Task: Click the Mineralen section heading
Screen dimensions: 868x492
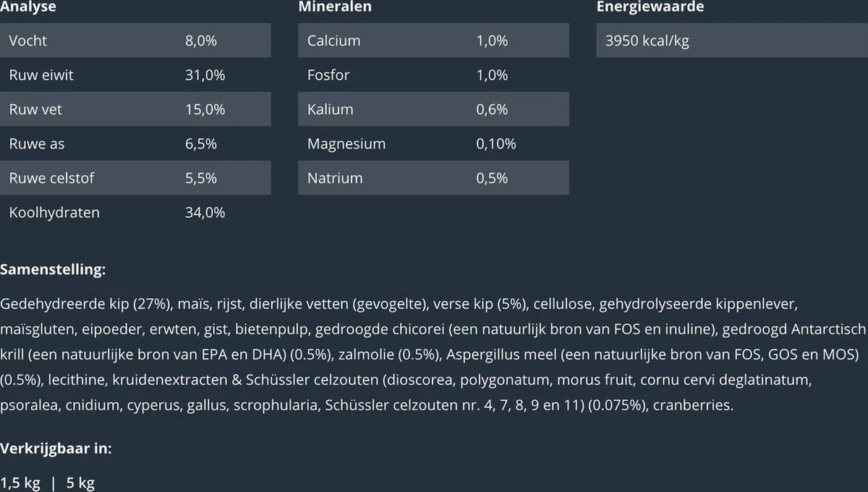Action: click(x=335, y=7)
